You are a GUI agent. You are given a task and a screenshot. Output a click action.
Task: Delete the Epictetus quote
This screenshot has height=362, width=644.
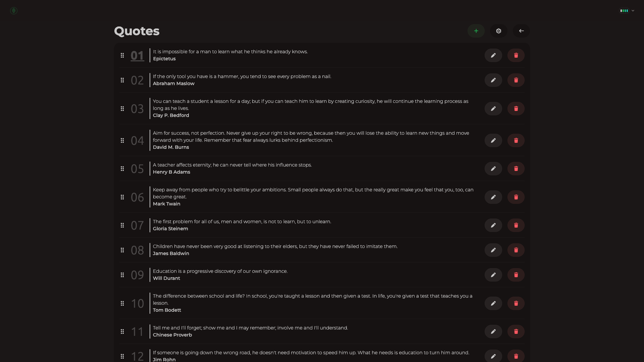(516, 55)
